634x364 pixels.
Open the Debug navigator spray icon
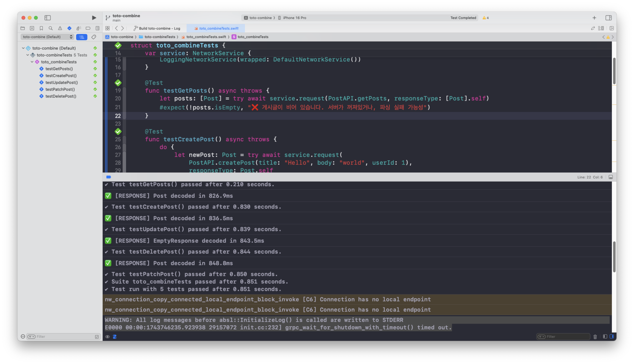tap(79, 28)
